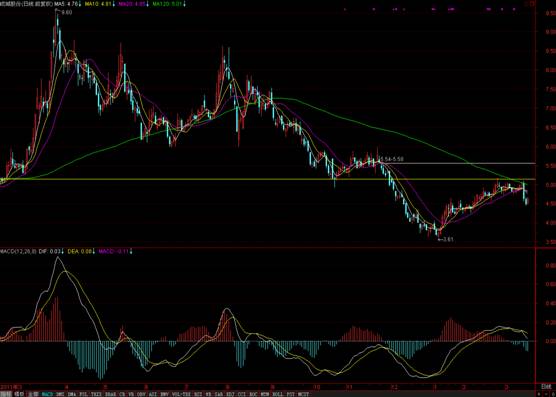Click the yellow DEA value label
This screenshot has width=556, height=397.
81,251
